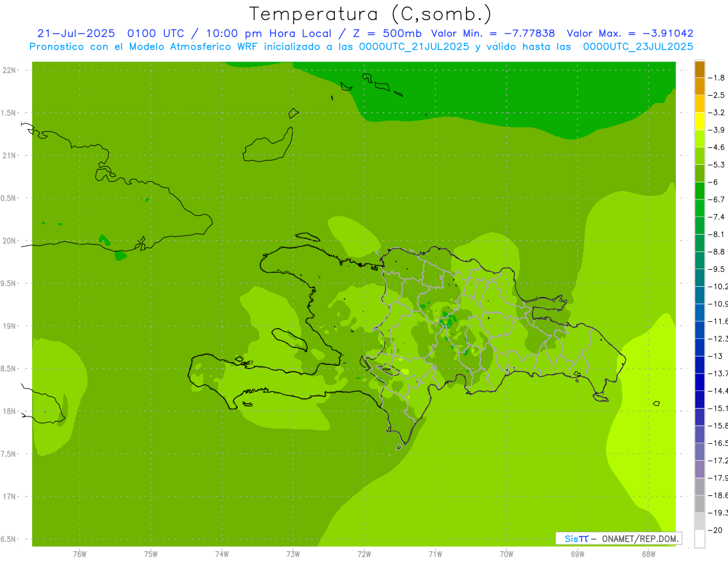The image size is (728, 562).
Task: Click the "Valor Max. = -3.91042" readout
Action: tap(630, 34)
